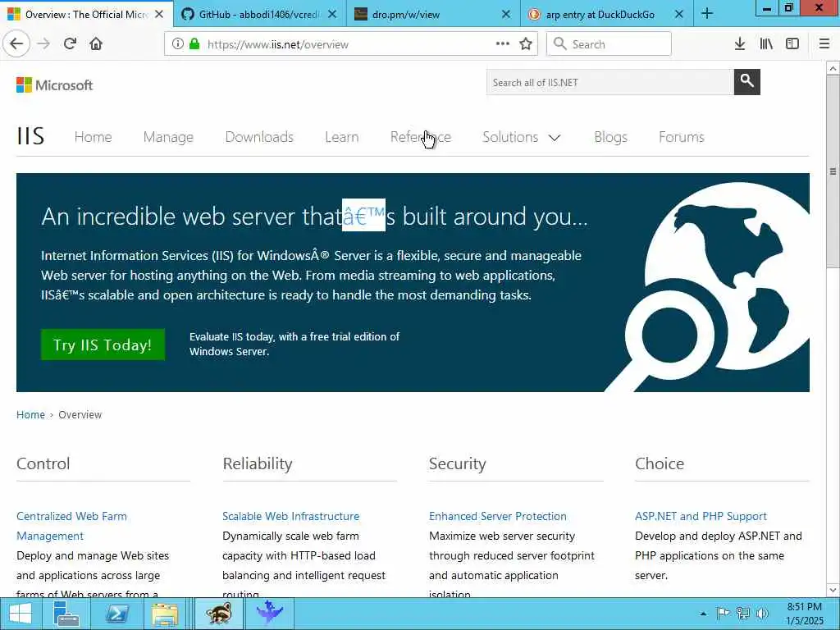Click the Security column heading
Image resolution: width=840 pixels, height=630 pixels.
pyautogui.click(x=458, y=463)
